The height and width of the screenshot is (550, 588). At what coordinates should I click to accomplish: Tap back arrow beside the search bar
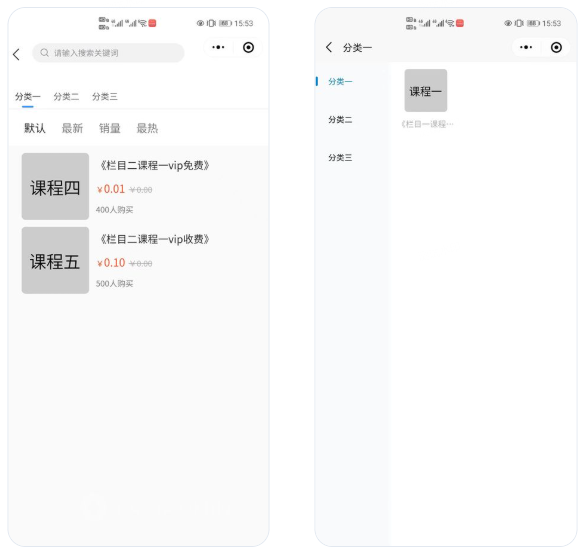pos(16,54)
